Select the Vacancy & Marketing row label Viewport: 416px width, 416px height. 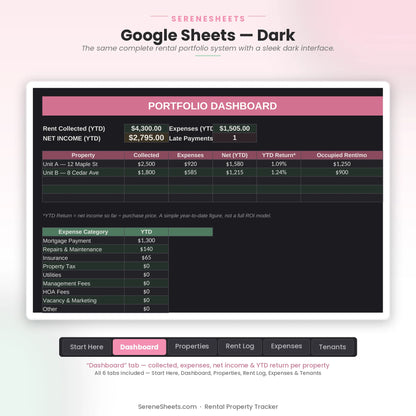tap(83, 301)
